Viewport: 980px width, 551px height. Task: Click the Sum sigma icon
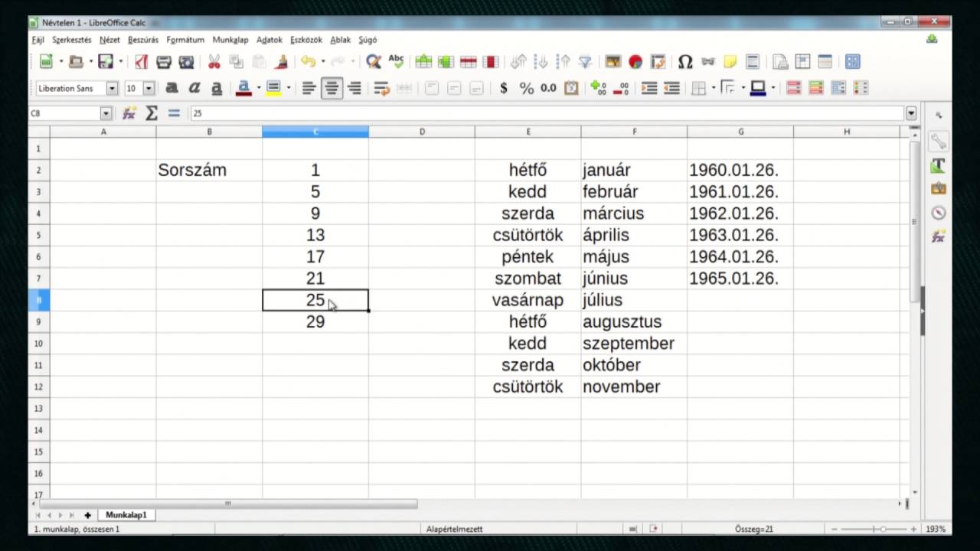pyautogui.click(x=152, y=113)
